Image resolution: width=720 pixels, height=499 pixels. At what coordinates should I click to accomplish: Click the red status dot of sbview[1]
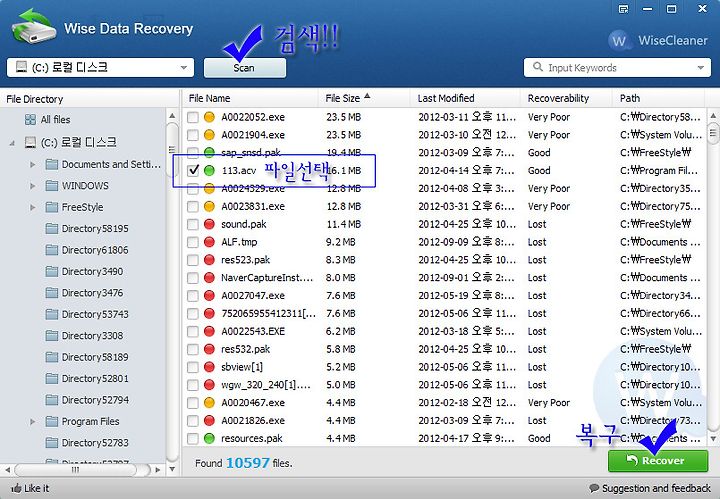(x=209, y=367)
